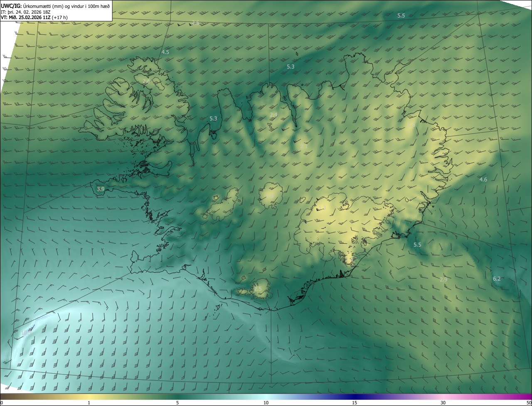Click the 2.1 value label in north Iceland
This screenshot has width=532, height=406.
pos(304,146)
